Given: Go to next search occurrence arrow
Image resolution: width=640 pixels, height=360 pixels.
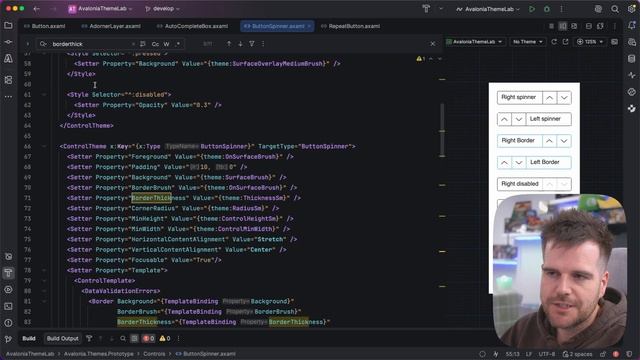Looking at the screenshot, I should pyautogui.click(x=240, y=44).
